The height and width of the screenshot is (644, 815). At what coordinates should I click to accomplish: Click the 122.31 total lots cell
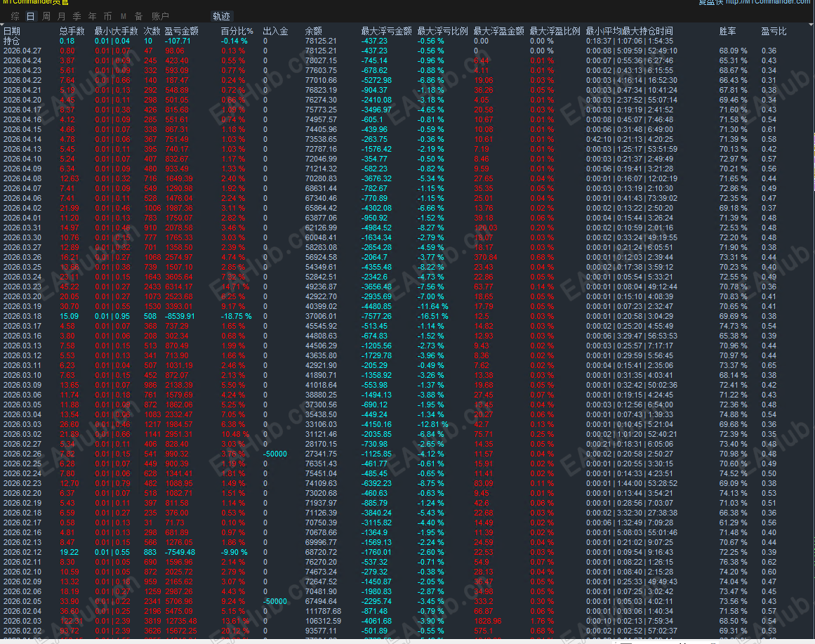coord(72,621)
